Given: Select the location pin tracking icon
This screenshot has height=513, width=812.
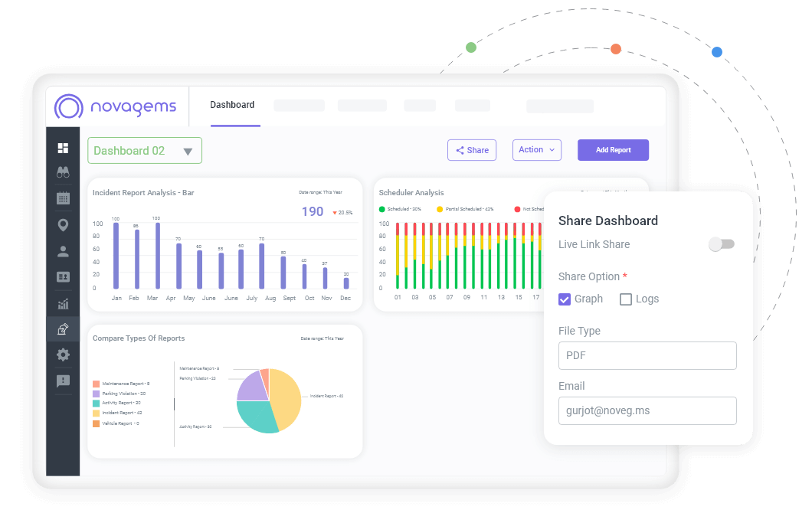Looking at the screenshot, I should 63,224.
